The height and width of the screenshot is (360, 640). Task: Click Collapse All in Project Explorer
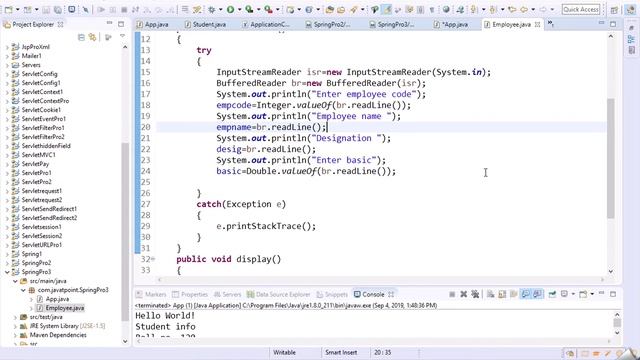(81, 38)
